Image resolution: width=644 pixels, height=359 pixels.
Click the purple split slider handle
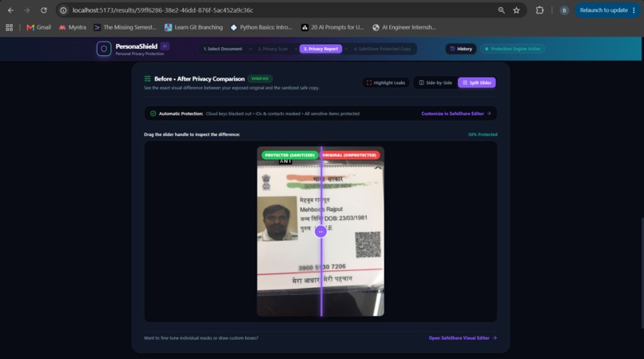(x=320, y=232)
